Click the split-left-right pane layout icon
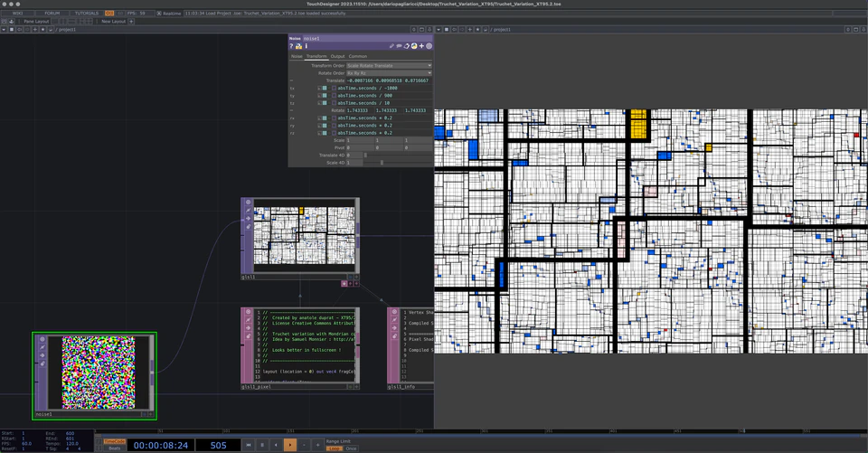This screenshot has width=868, height=453. click(63, 21)
